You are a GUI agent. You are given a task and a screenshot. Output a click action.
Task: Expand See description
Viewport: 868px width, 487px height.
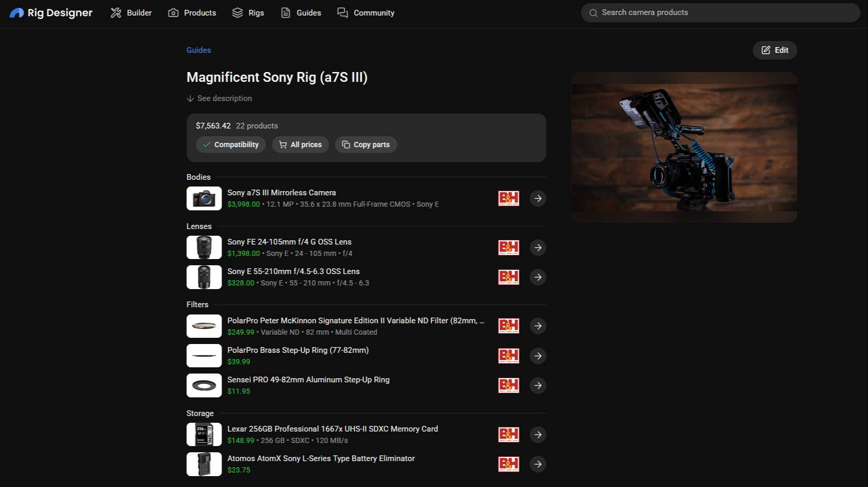click(x=219, y=98)
